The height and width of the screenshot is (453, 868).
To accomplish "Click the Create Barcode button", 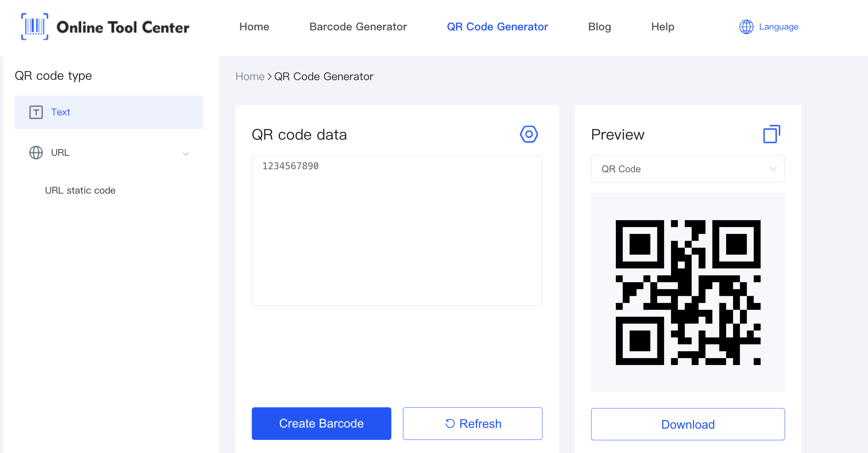I will (x=321, y=424).
